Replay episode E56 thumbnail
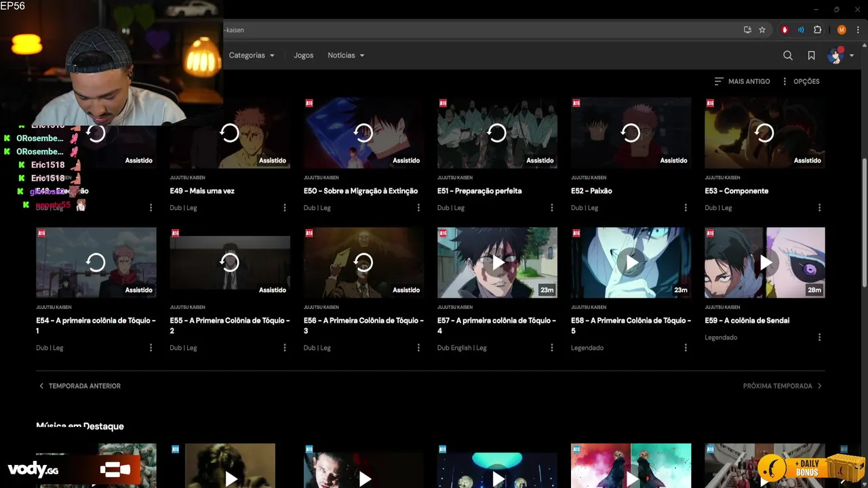 pos(363,262)
